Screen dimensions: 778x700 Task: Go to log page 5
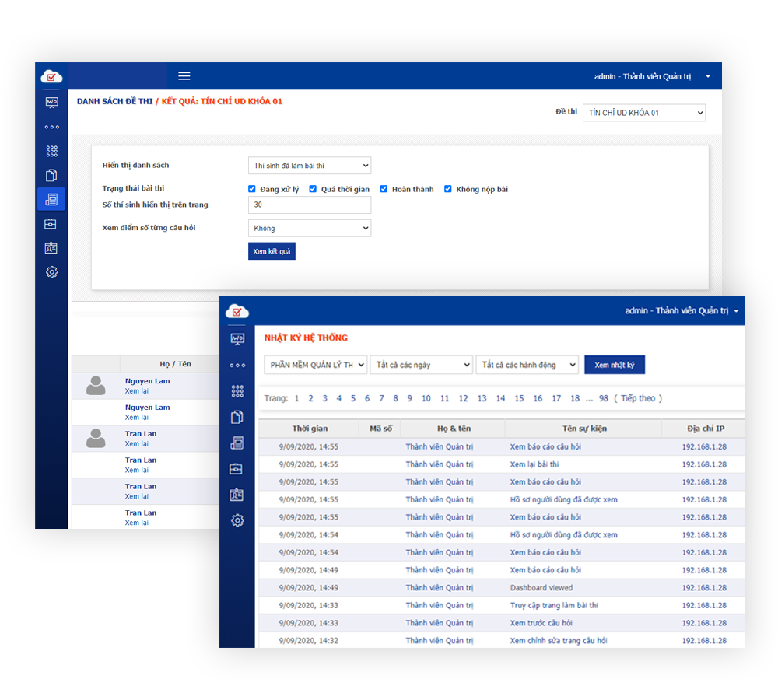[x=352, y=398]
